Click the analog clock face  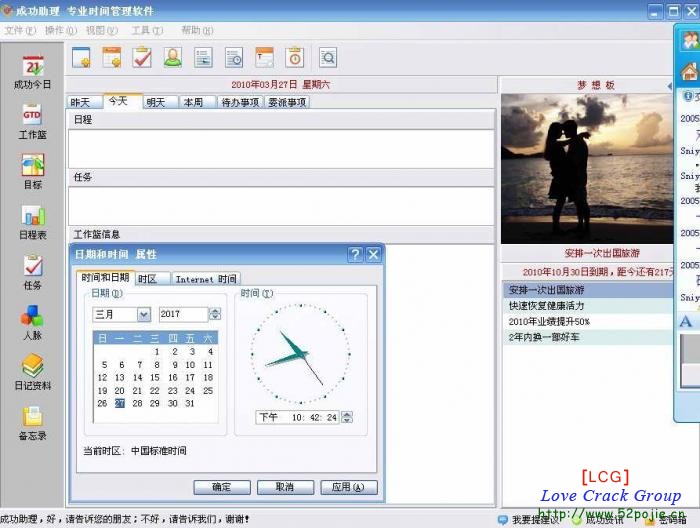coord(300,354)
